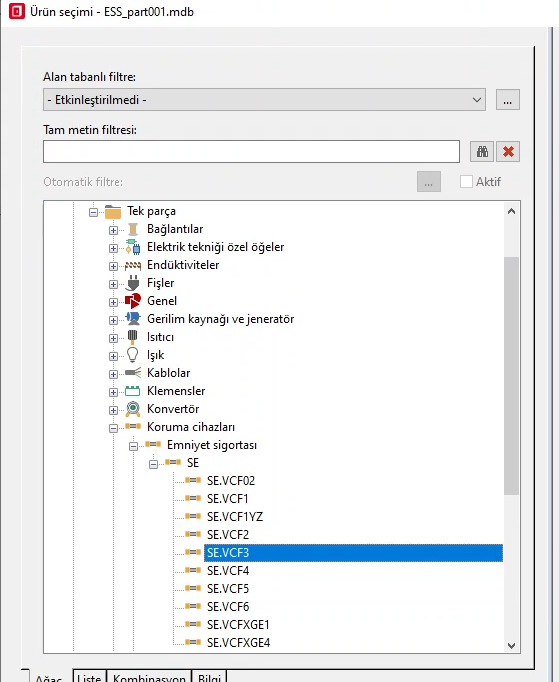559x682 pixels.
Task: Click the SE.VCF4 part icon
Action: (x=193, y=570)
